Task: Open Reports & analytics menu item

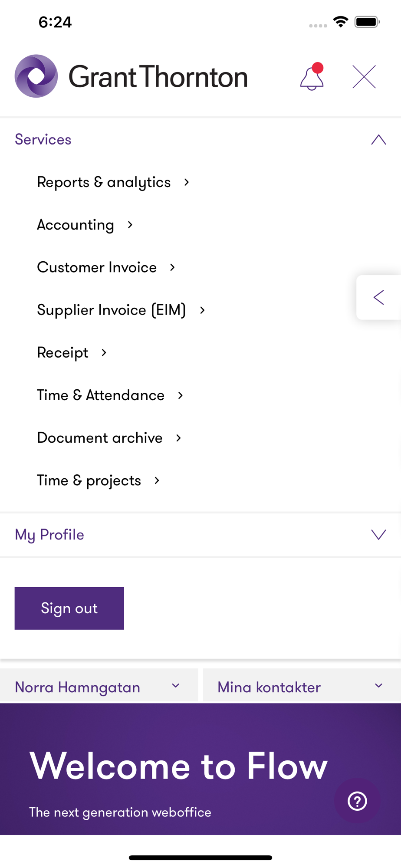Action: tap(104, 182)
